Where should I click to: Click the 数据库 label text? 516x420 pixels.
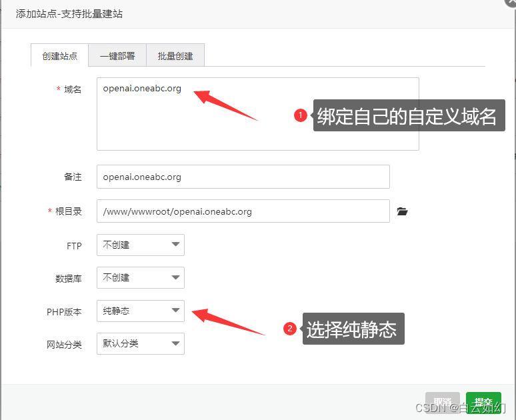tap(68, 279)
